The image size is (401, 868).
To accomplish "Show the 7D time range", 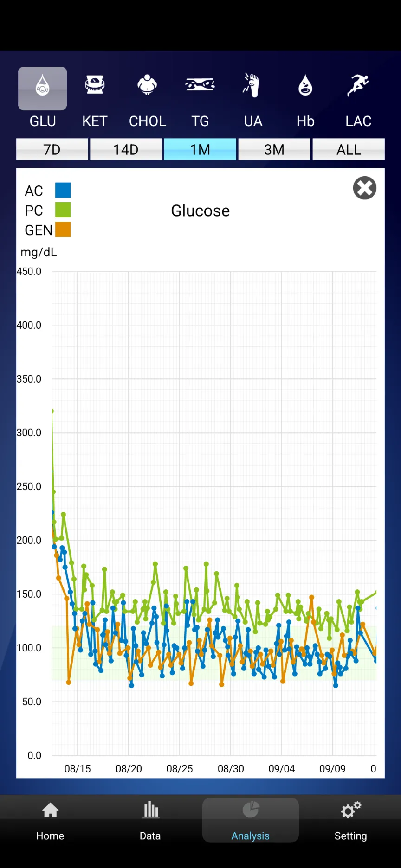I will click(x=52, y=149).
